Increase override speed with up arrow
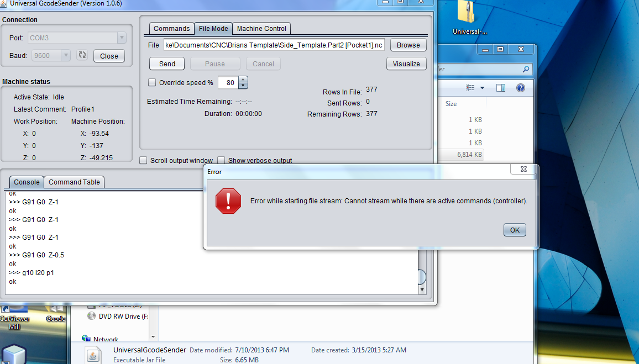 click(243, 80)
